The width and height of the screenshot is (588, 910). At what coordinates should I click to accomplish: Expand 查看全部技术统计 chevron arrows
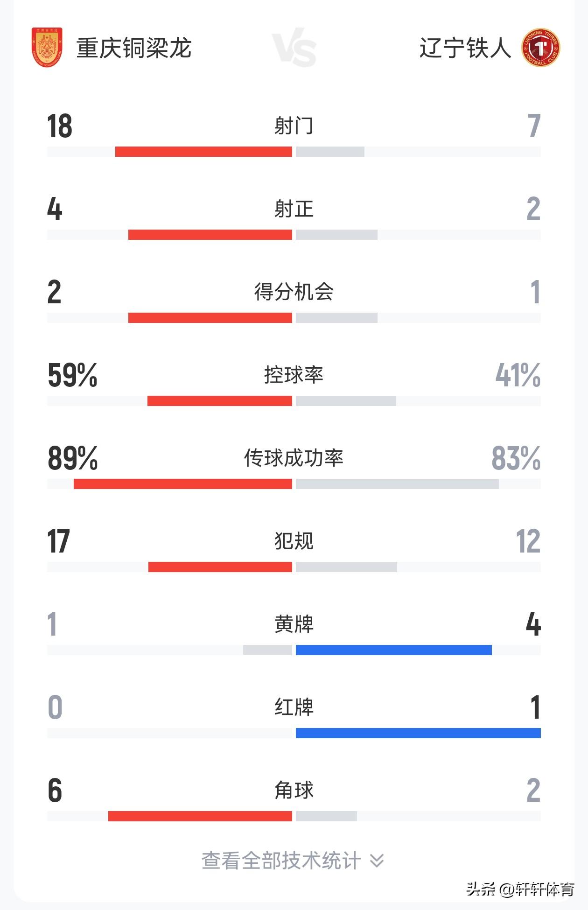pos(377,860)
